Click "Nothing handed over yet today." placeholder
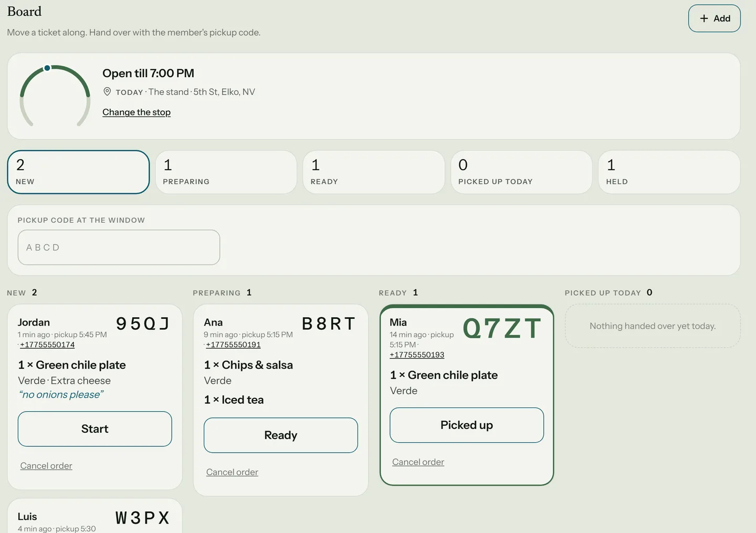756x533 pixels. click(x=653, y=326)
